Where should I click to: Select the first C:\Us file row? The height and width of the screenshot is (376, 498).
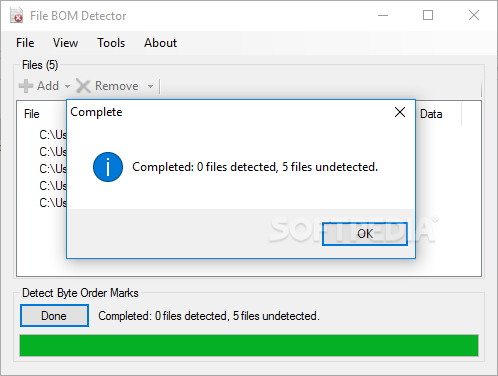[x=53, y=135]
